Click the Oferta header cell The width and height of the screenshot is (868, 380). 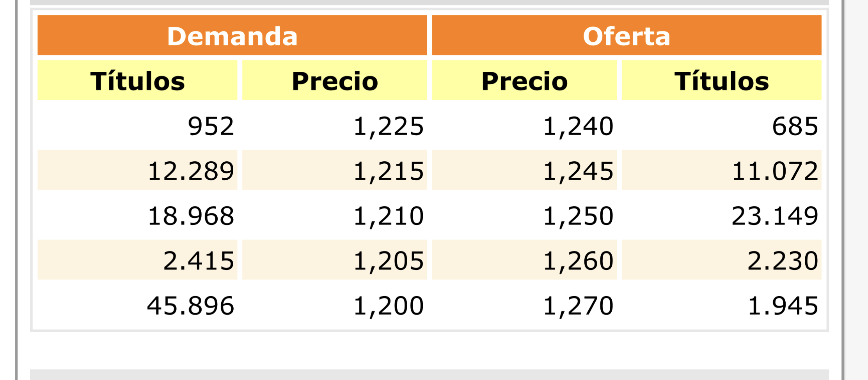point(627,35)
